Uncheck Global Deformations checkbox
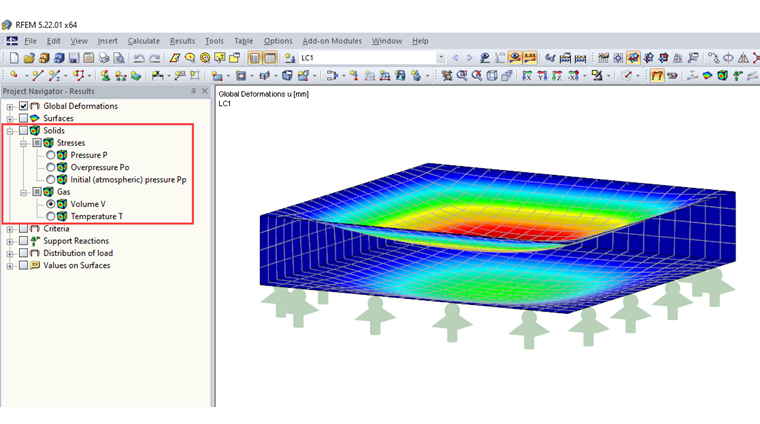The image size is (760, 424). pyautogui.click(x=23, y=106)
